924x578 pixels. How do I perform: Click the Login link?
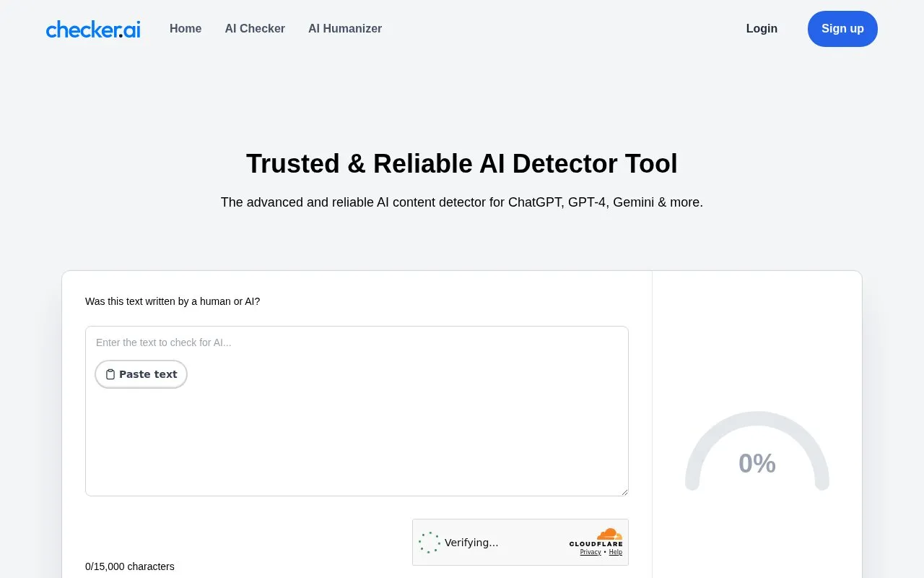(x=762, y=29)
